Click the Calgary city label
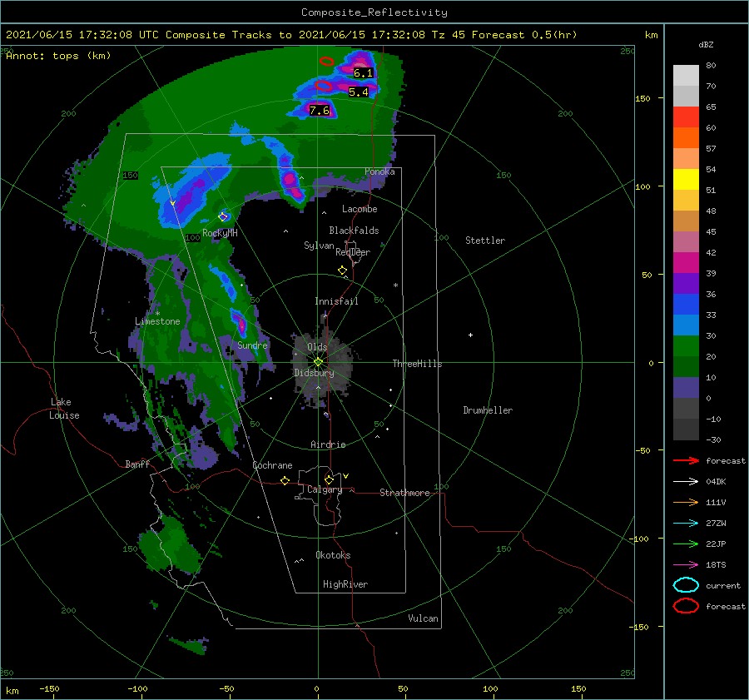 pyautogui.click(x=325, y=489)
